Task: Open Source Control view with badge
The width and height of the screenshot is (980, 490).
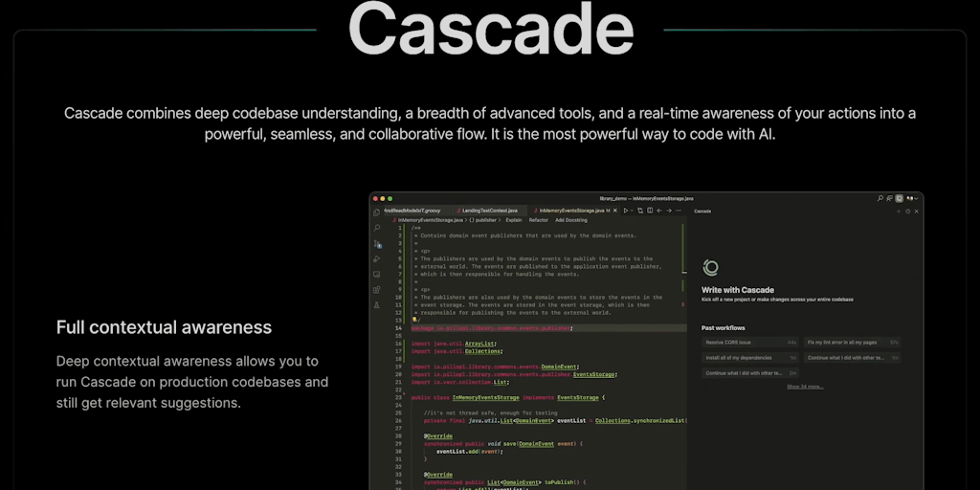Action: click(377, 243)
